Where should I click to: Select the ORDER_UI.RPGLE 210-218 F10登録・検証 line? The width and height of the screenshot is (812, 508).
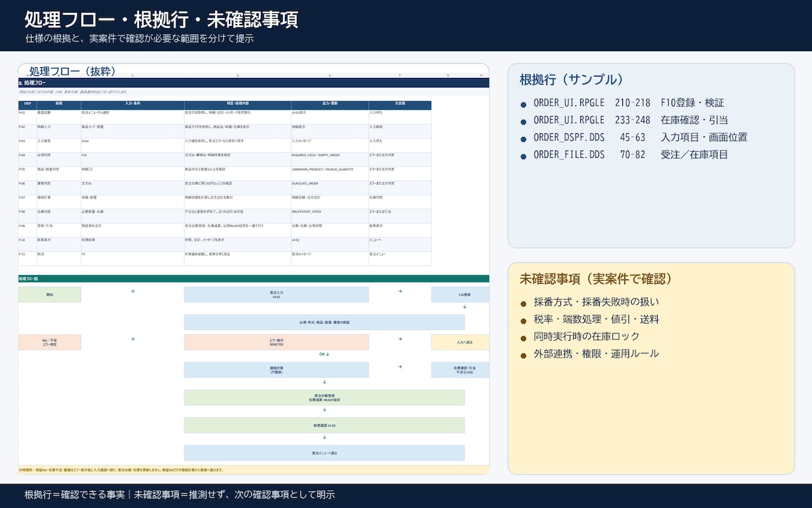pos(628,103)
